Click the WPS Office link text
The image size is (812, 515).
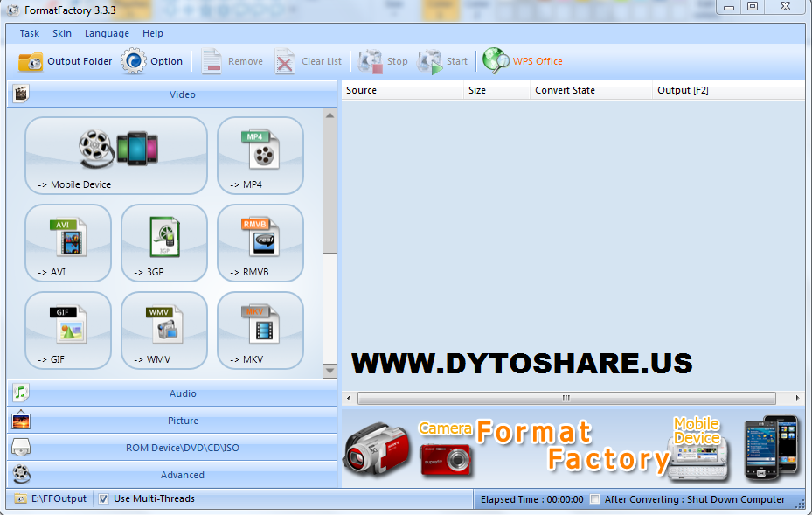538,61
